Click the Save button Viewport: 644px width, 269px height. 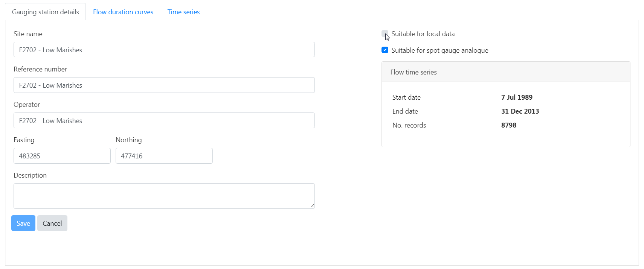click(23, 223)
